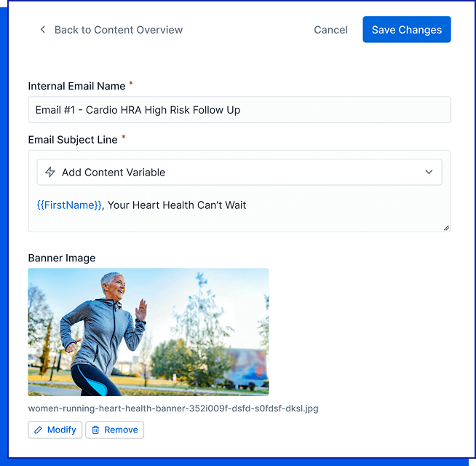This screenshot has height=466, width=476.
Task: Go back to Content Overview link
Action: (x=118, y=30)
